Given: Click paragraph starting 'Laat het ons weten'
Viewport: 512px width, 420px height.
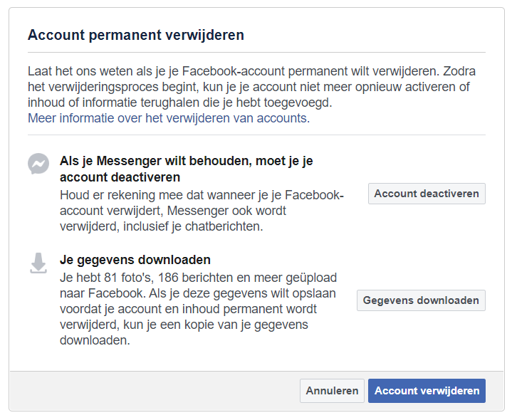Looking at the screenshot, I should pyautogui.click(x=251, y=87).
